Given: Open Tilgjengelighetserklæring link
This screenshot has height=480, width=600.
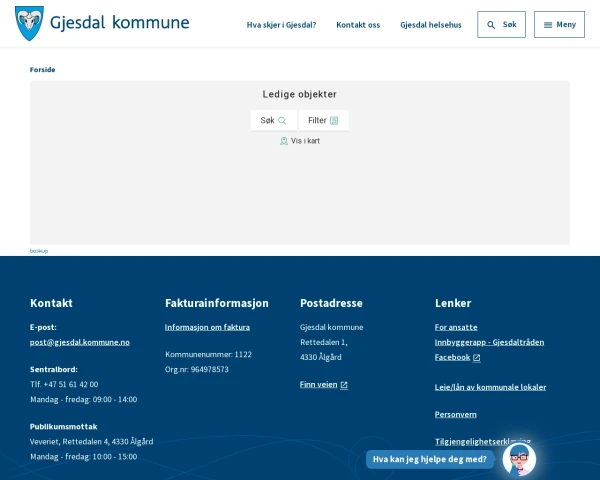Looking at the screenshot, I should pos(483,442).
